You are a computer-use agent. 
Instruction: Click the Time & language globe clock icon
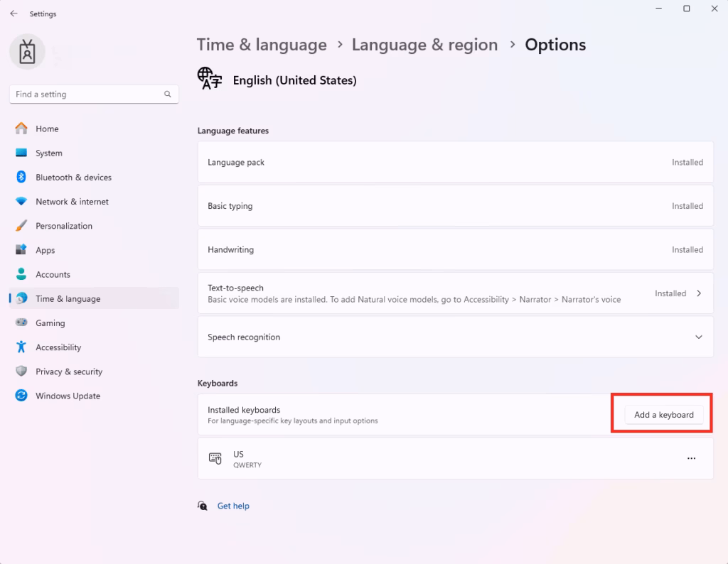point(21,298)
